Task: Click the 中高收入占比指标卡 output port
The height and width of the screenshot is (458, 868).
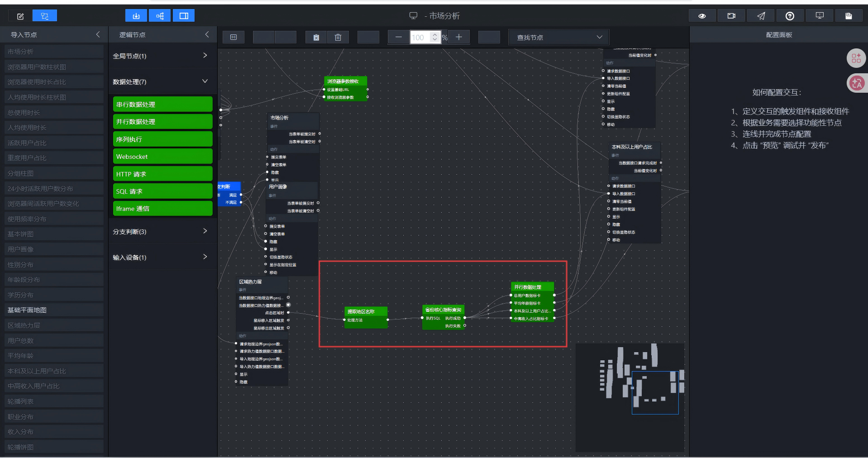Action: [x=554, y=319]
